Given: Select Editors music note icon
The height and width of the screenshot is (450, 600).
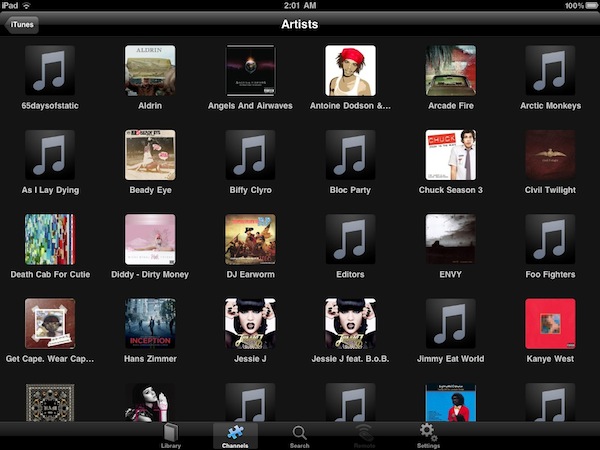Looking at the screenshot, I should pyautogui.click(x=350, y=239).
